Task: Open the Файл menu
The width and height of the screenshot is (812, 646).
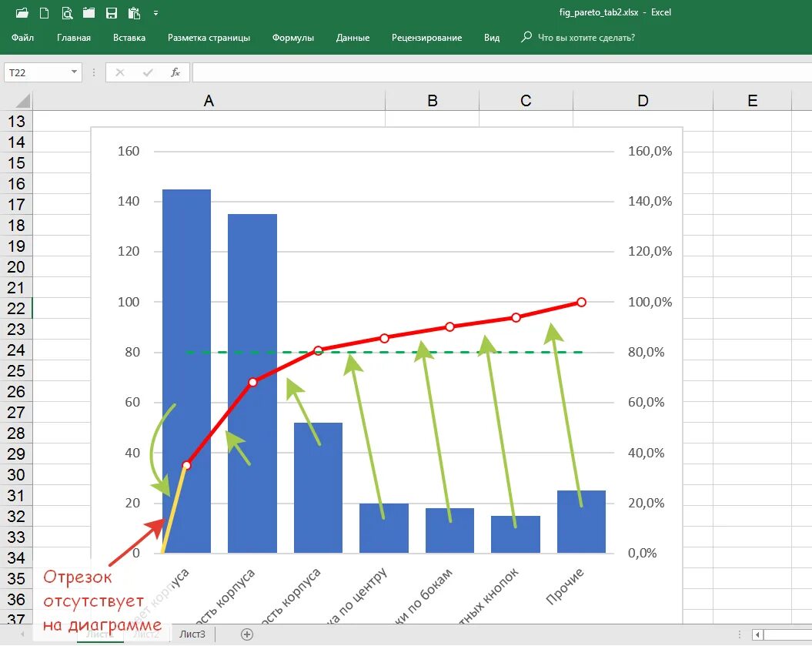Action: click(23, 38)
